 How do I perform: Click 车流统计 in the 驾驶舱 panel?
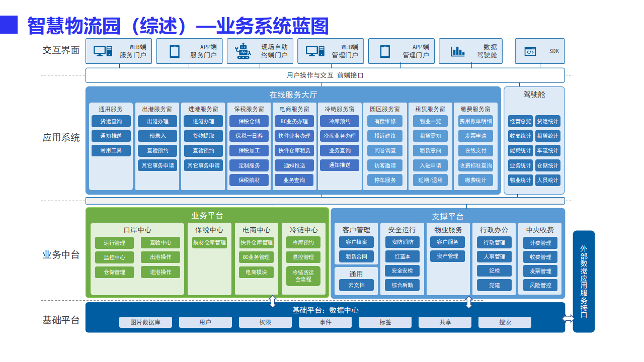547,150
